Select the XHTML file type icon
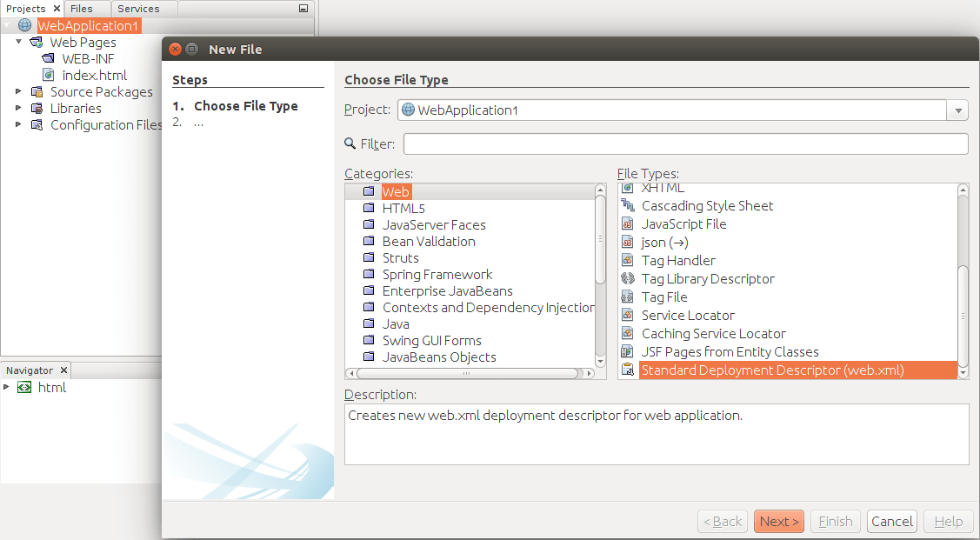 point(629,187)
